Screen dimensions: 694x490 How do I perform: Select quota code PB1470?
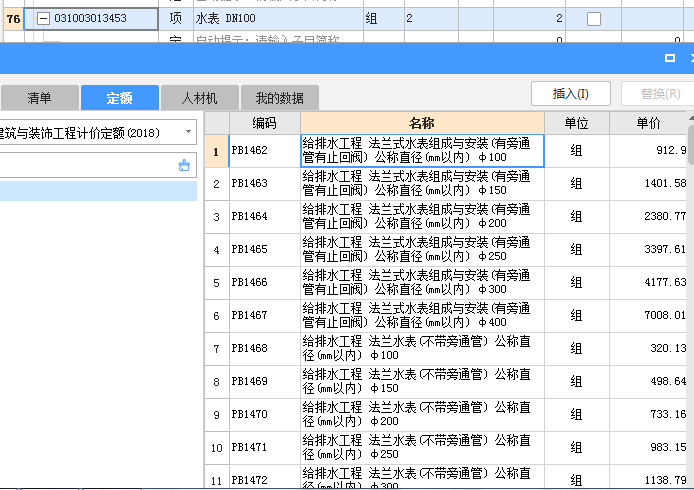tap(265, 415)
